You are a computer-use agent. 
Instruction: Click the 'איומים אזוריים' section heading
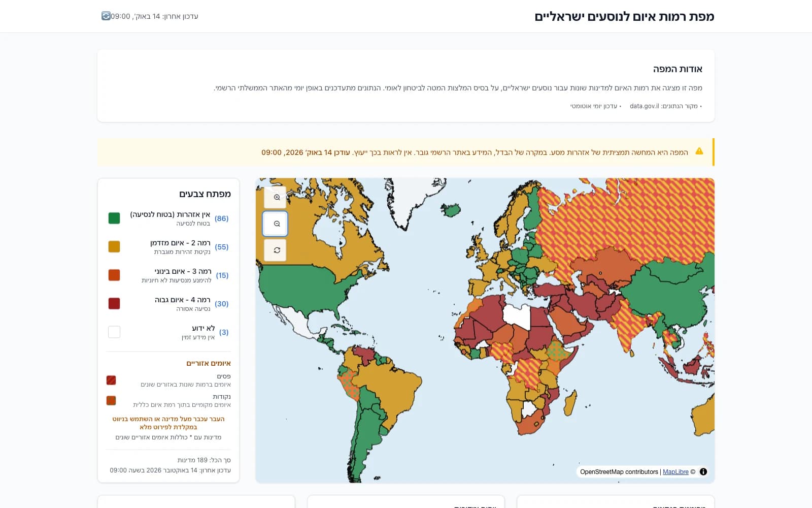tap(209, 363)
